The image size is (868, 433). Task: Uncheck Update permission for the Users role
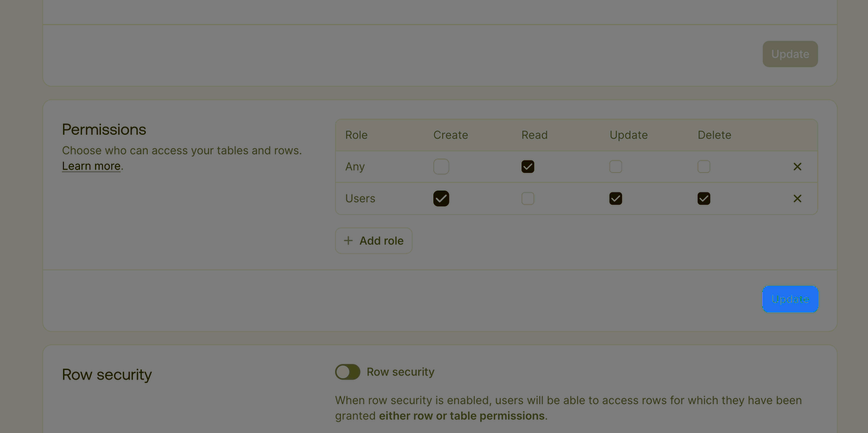click(x=615, y=198)
